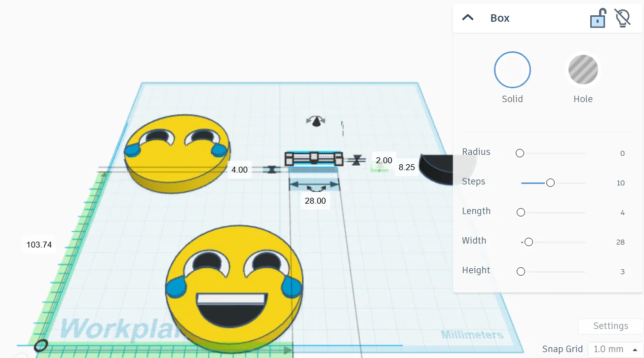Click the Width slider handle
Screen dimensions: 644x358
click(529, 242)
